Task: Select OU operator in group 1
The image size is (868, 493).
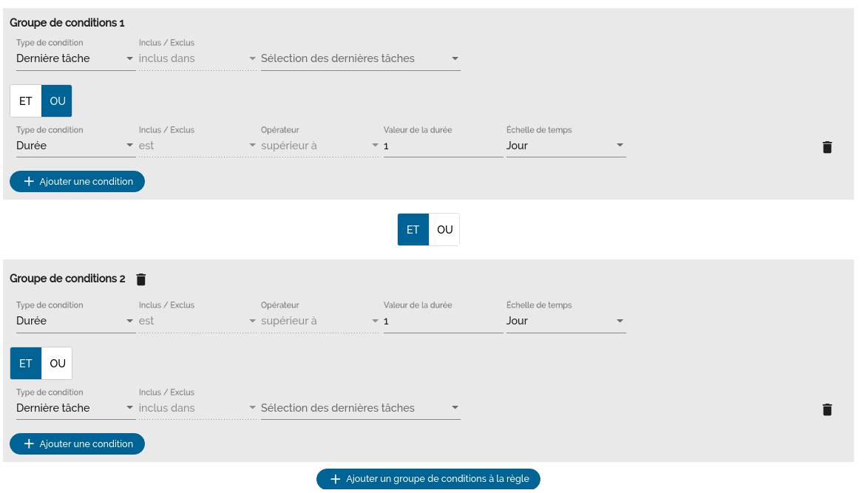Action: [57, 101]
